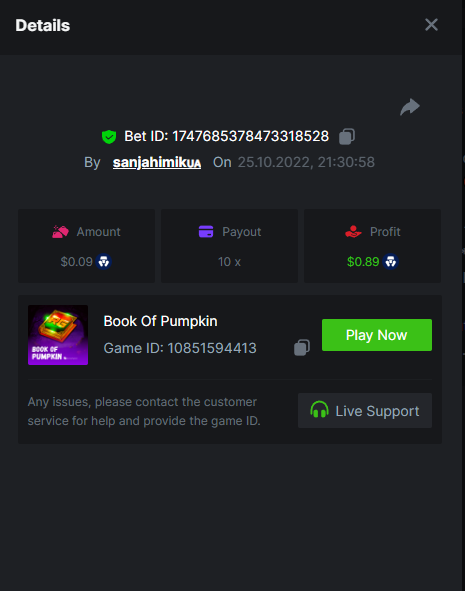The width and height of the screenshot is (465, 591).
Task: Click the share arrow icon
Action: [x=410, y=107]
